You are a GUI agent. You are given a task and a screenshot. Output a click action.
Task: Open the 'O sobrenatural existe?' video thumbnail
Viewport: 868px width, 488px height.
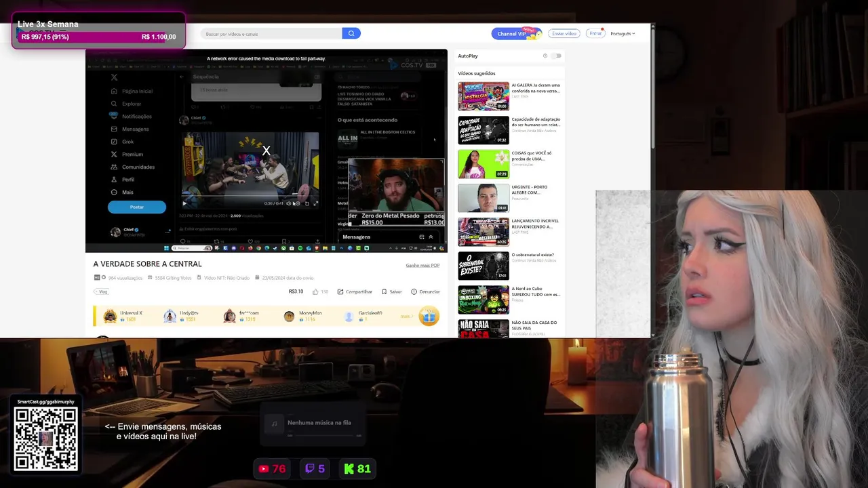coord(483,266)
